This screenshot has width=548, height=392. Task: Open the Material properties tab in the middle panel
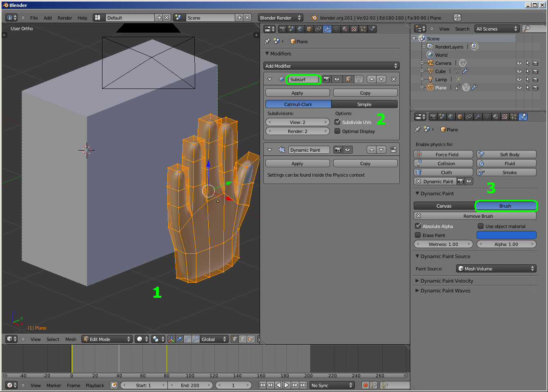coord(345,29)
